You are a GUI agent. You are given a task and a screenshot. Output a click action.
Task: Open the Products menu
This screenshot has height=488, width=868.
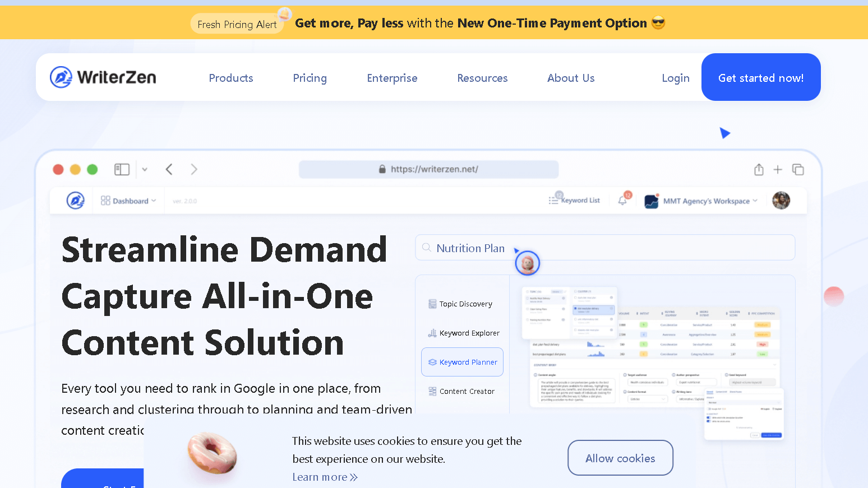(x=231, y=78)
